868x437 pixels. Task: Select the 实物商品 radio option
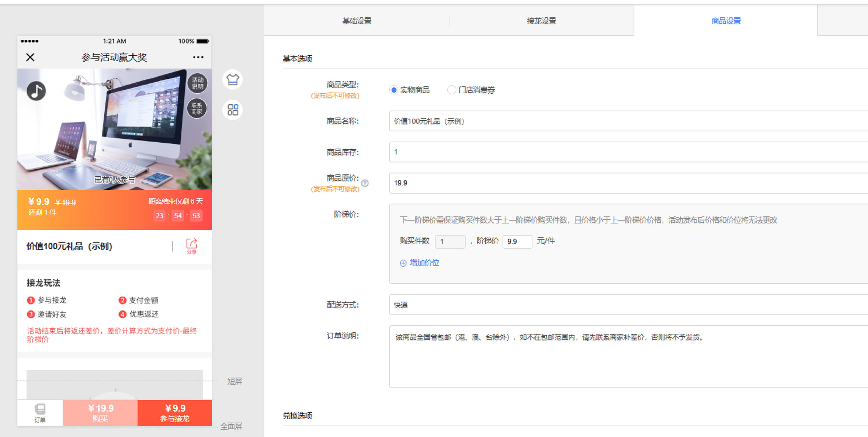(x=394, y=90)
